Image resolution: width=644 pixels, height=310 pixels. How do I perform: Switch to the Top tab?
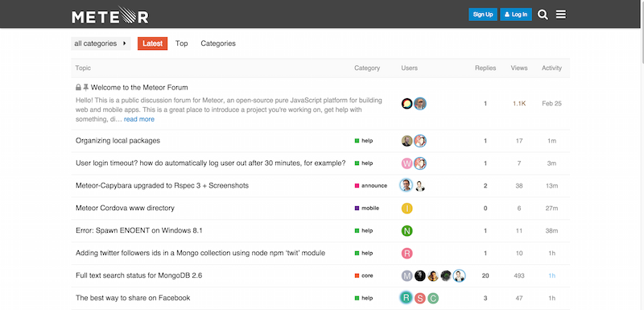click(182, 43)
